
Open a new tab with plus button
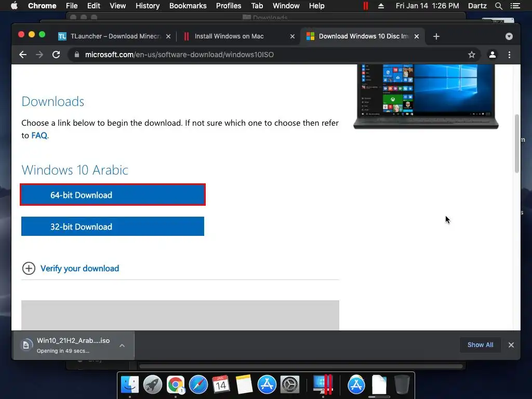coord(436,36)
